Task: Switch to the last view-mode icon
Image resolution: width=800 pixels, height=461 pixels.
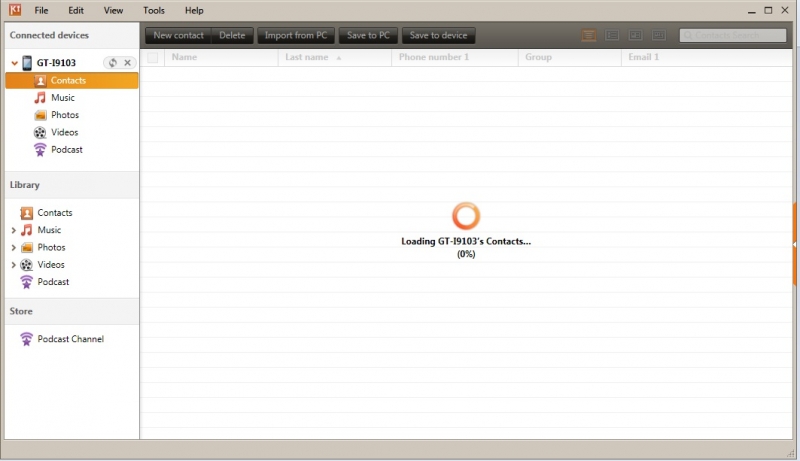Action: point(658,36)
